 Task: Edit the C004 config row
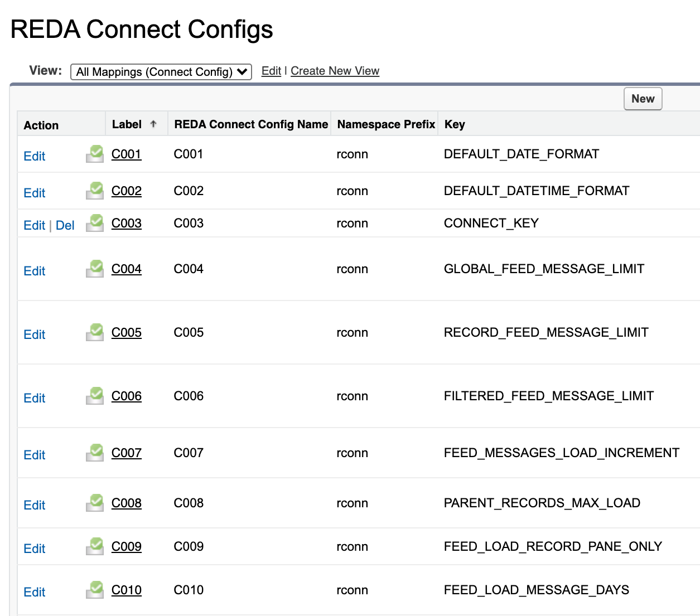pyautogui.click(x=35, y=271)
